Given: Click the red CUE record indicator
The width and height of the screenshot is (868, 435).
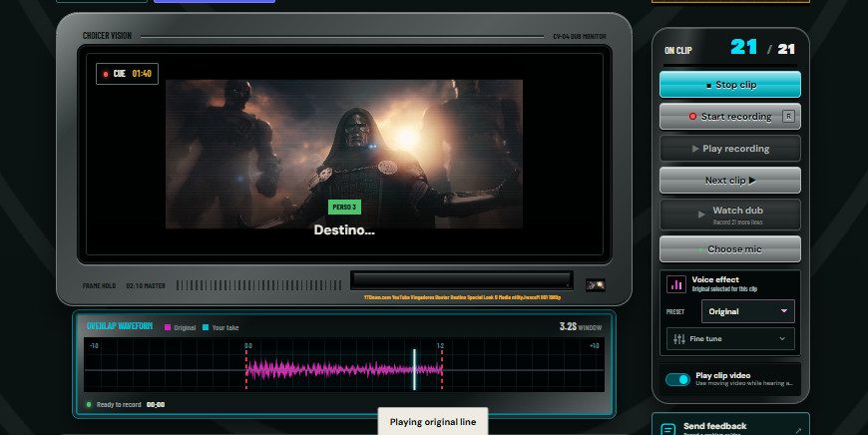Looking at the screenshot, I should [105, 74].
